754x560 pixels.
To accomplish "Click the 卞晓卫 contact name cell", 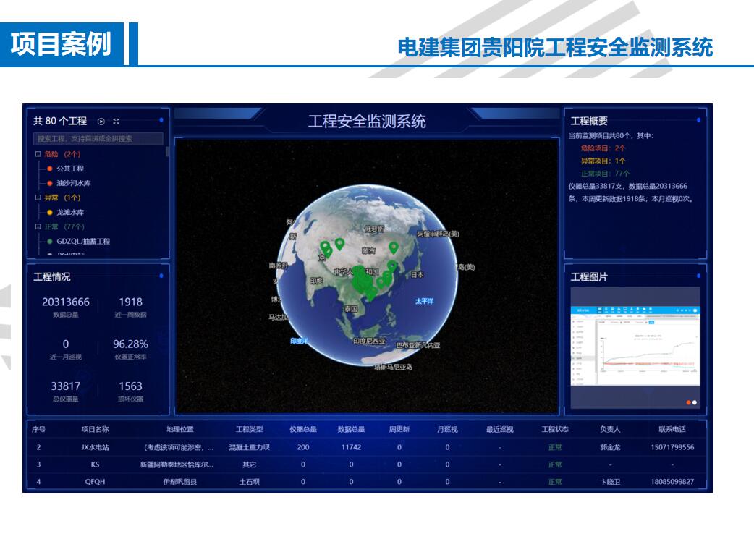I will coord(610,482).
